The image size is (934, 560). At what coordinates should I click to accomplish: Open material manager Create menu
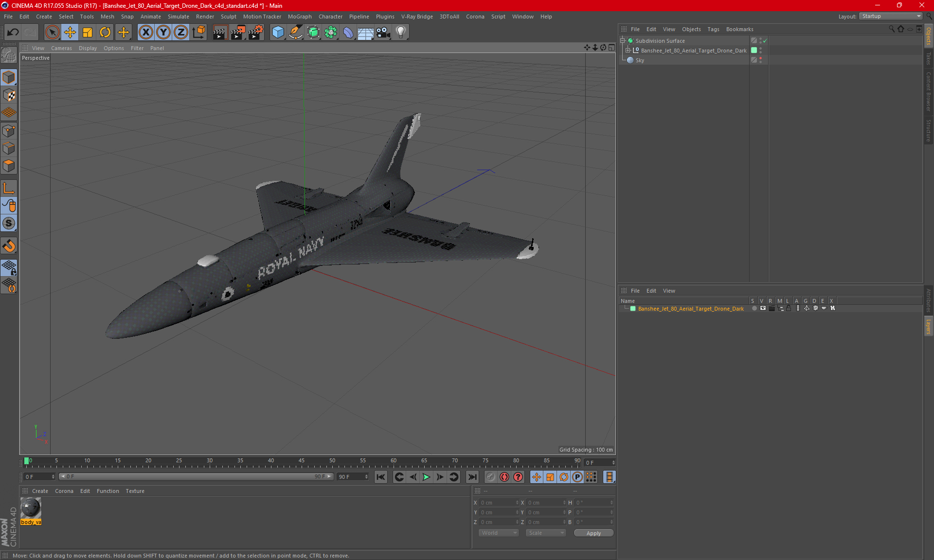tap(40, 491)
